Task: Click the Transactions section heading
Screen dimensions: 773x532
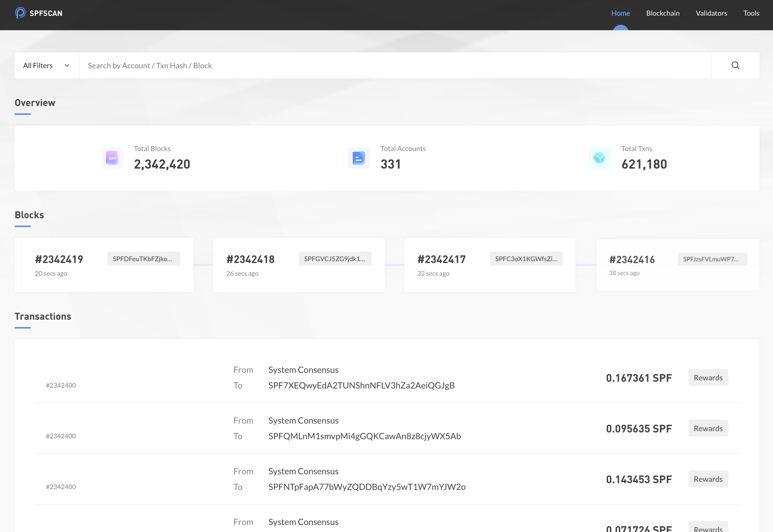Action: (43, 316)
